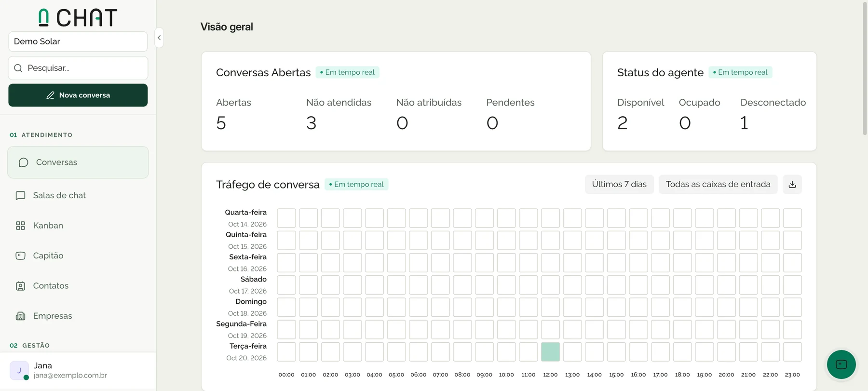Click the Pendentes metric label
Image resolution: width=868 pixels, height=391 pixels.
click(x=510, y=102)
